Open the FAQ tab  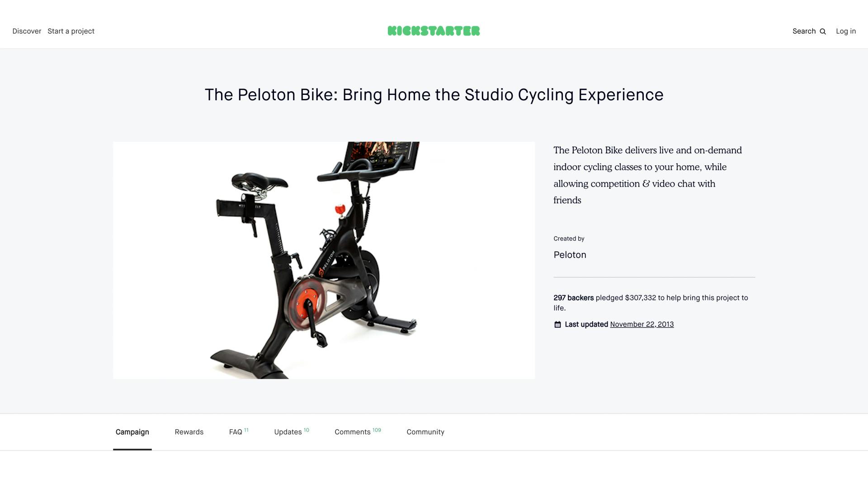click(x=236, y=432)
